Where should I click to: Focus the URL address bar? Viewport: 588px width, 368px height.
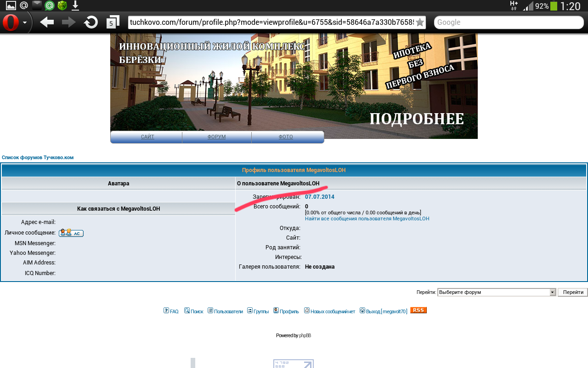271,22
